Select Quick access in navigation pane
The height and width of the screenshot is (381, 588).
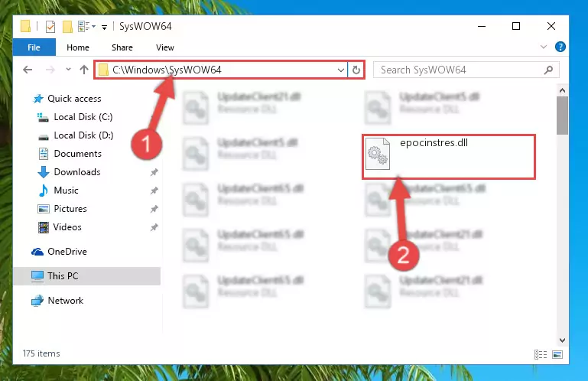tap(74, 99)
